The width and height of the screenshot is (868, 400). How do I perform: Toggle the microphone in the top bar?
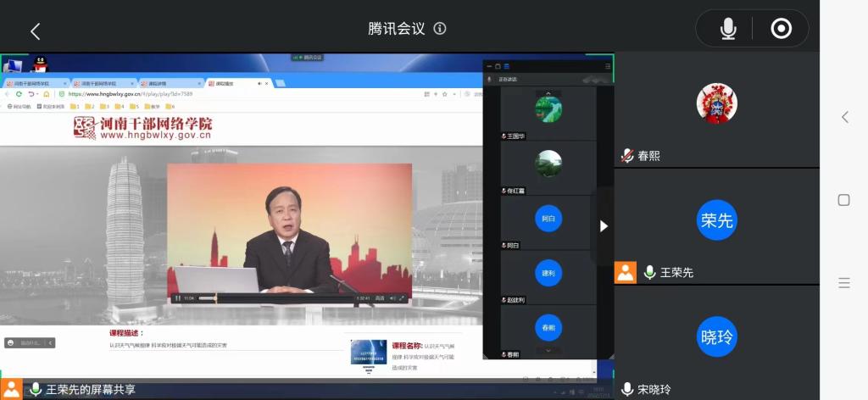pyautogui.click(x=727, y=29)
